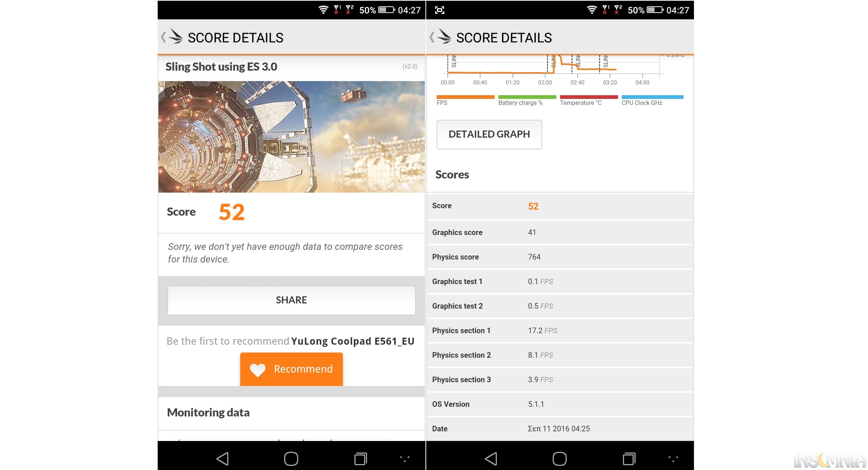Tap the heart icon in Recommend button

coord(258,370)
